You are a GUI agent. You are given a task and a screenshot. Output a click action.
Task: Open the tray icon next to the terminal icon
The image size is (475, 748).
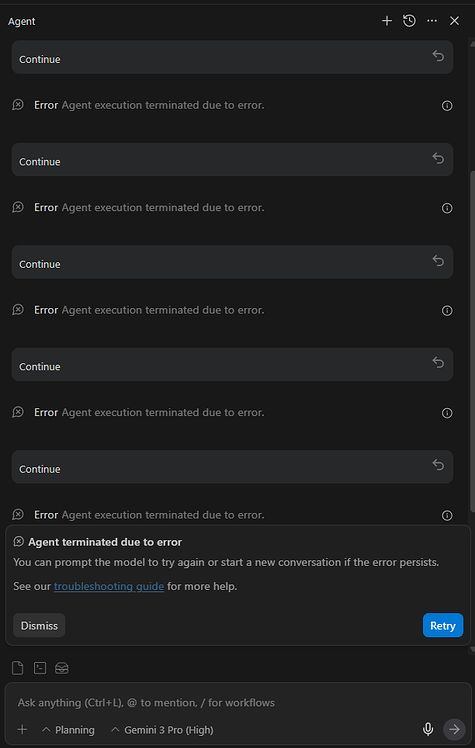click(x=62, y=668)
